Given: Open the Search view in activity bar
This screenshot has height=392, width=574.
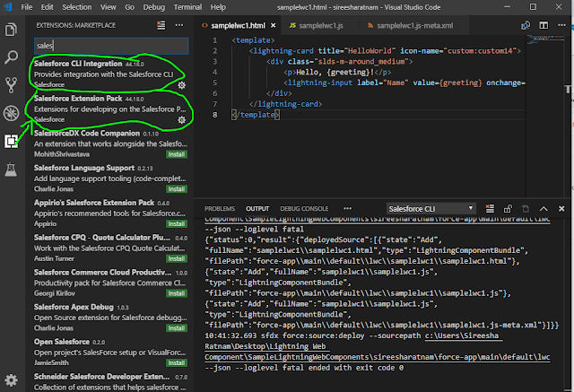Looking at the screenshot, I should pos(11,57).
